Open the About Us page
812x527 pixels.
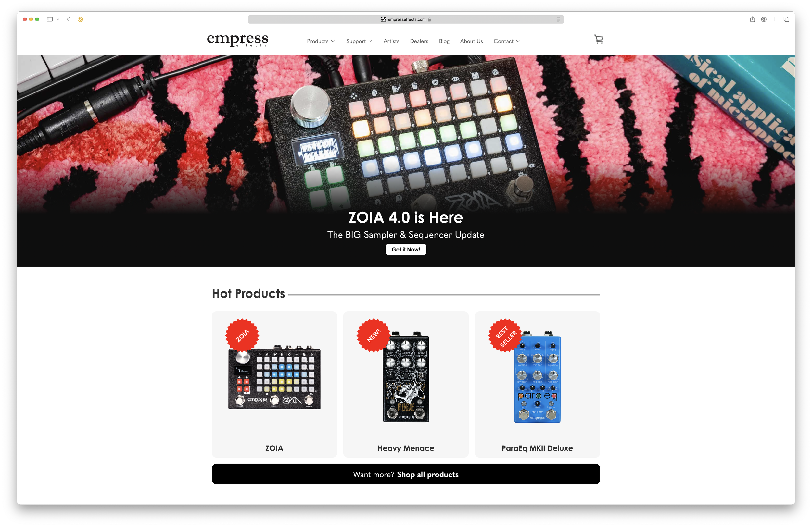(471, 41)
